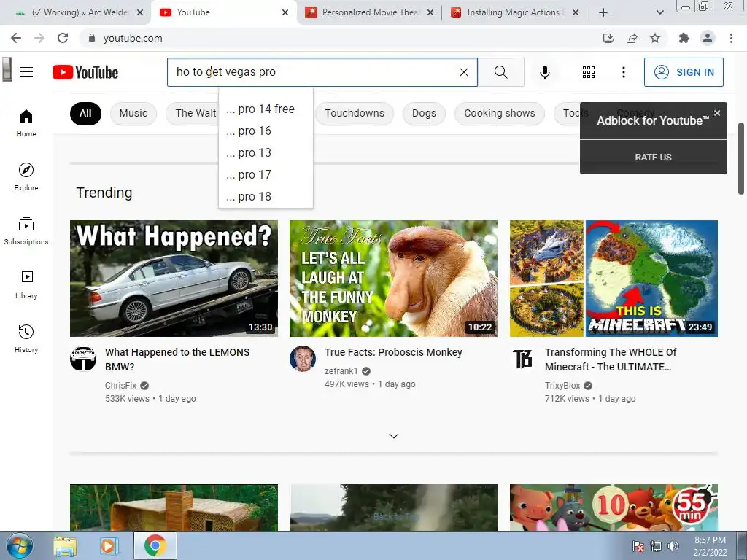Viewport: 747px width, 560px height.
Task: Select the Dogs filter chip
Action: pyautogui.click(x=424, y=113)
